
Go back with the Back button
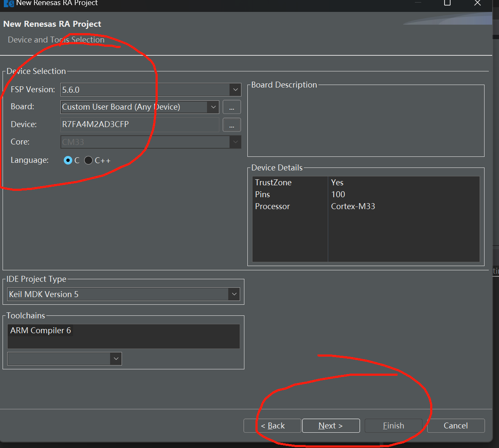pyautogui.click(x=272, y=426)
